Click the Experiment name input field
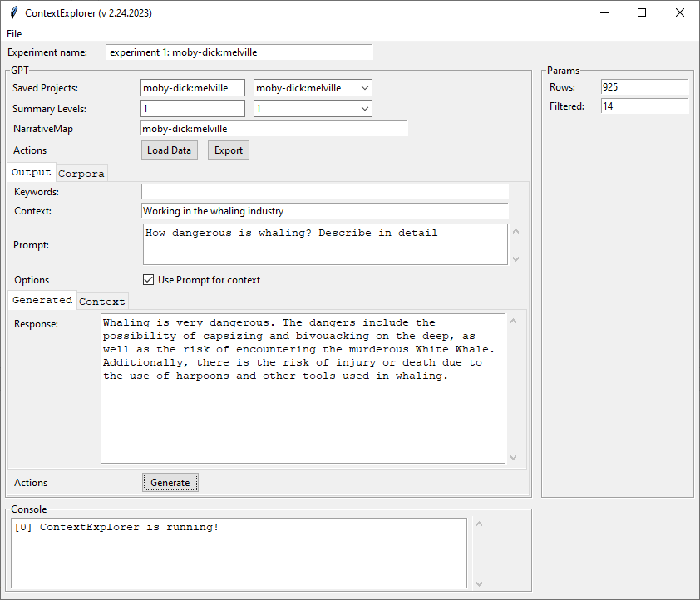The height and width of the screenshot is (600, 700). point(239,52)
